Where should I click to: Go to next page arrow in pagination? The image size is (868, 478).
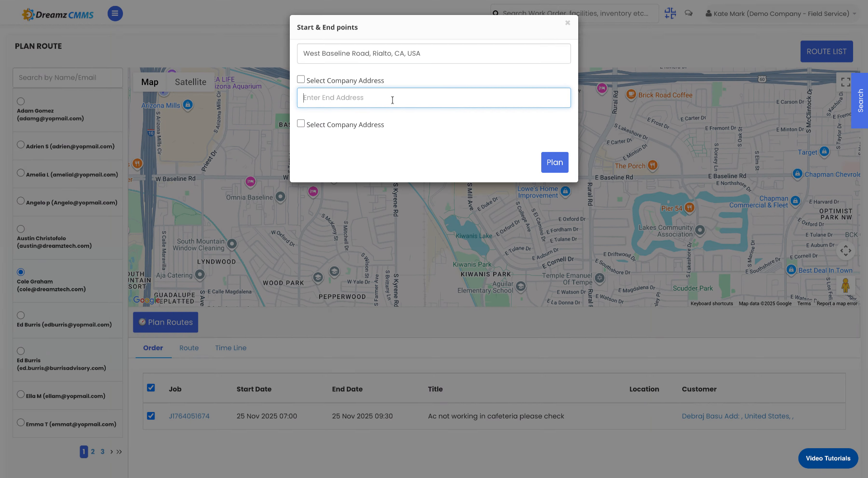pos(112,451)
